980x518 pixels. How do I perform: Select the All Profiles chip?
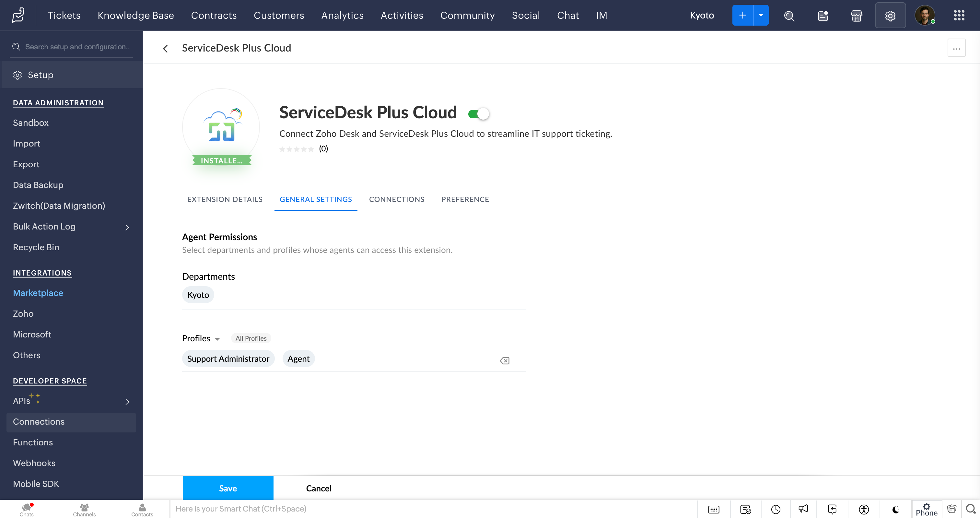coord(251,338)
